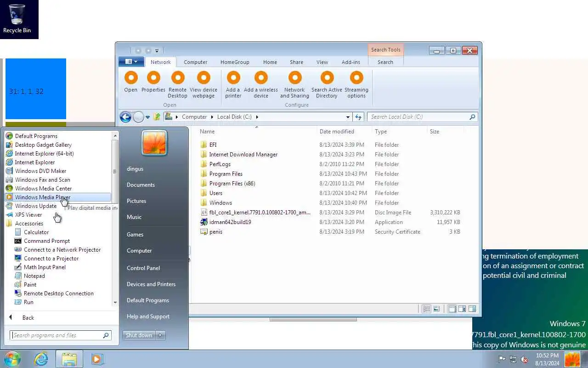The image size is (588, 368).
Task: Go back with the Explorer back arrow
Action: tap(125, 117)
